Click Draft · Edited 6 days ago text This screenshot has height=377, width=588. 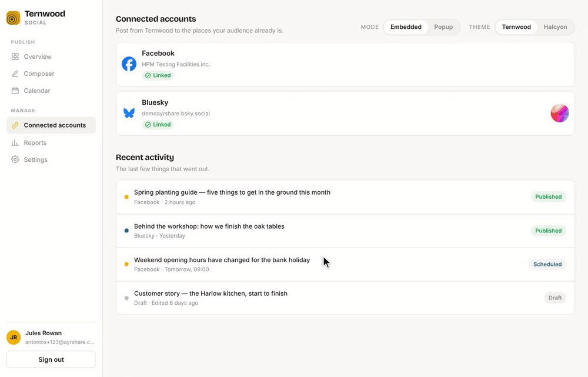pos(166,303)
